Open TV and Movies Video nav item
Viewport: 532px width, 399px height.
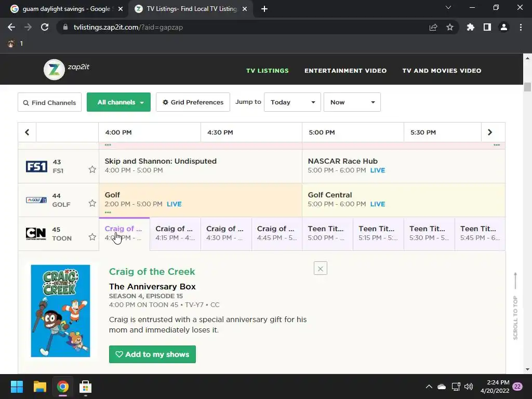point(442,71)
